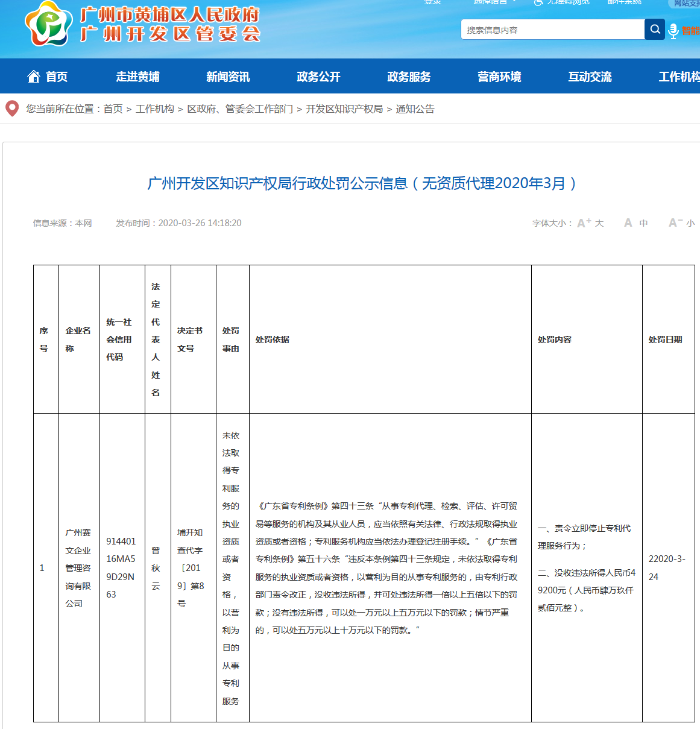The width and height of the screenshot is (700, 729).
Task: Click the article title 广州开发区知识产权局行政处罚公示信息
Action: 362,183
